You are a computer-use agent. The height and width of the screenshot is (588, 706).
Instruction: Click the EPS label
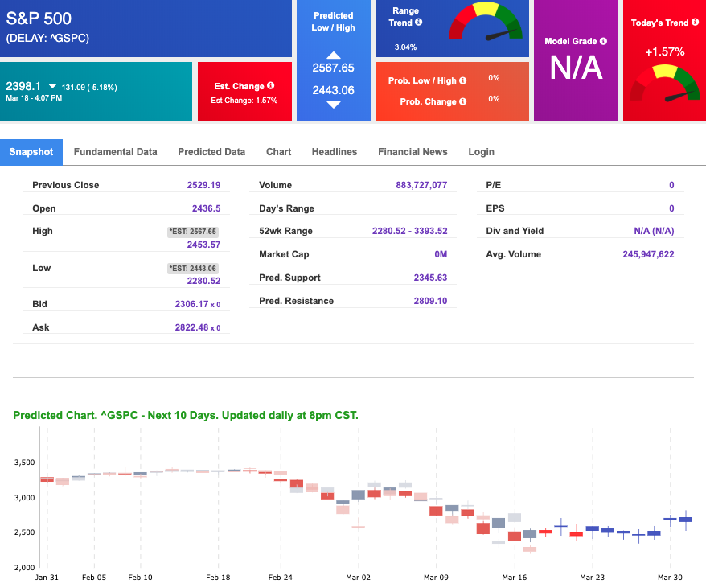495,208
